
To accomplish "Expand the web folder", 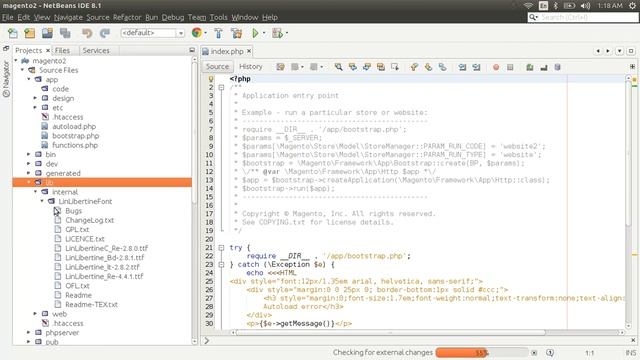I will 35,313.
